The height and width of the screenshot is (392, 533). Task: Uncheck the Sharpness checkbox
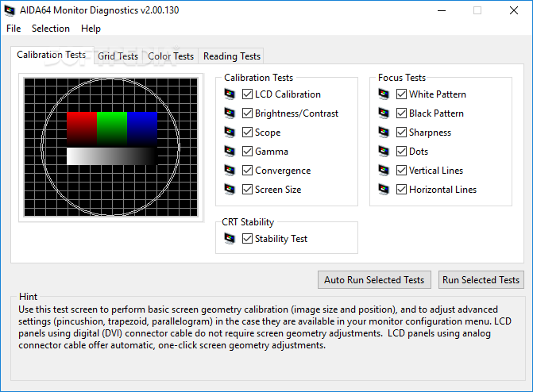pyautogui.click(x=401, y=133)
